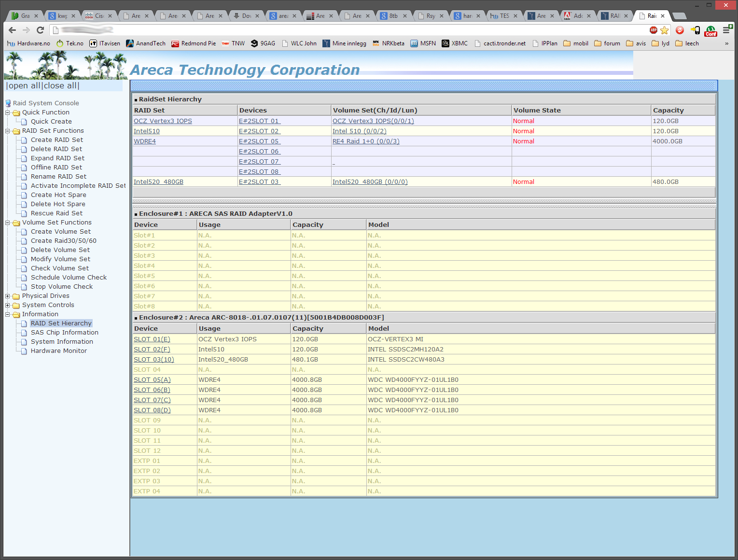Open SAS Chip Information page
This screenshot has height=560, width=738.
[x=65, y=333]
